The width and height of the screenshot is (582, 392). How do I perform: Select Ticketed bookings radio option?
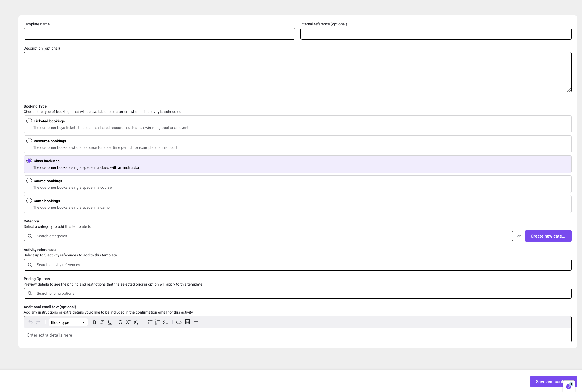point(29,121)
